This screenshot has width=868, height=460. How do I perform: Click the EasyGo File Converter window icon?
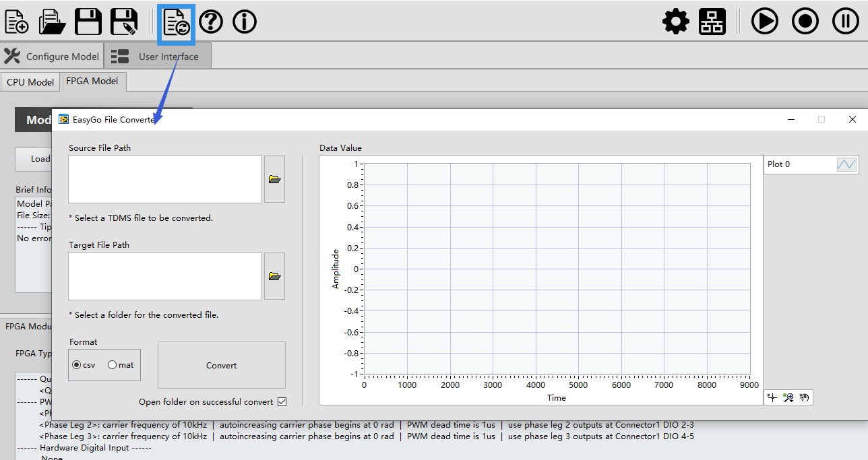click(x=63, y=119)
